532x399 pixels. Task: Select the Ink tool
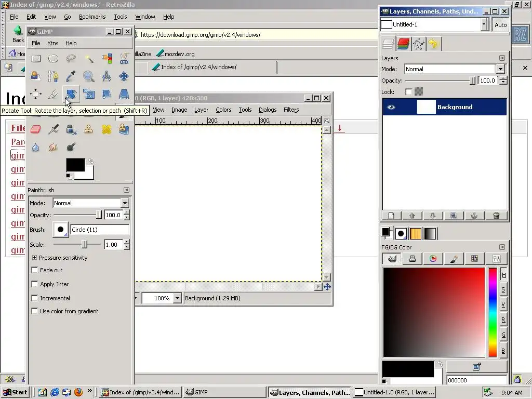tap(71, 129)
